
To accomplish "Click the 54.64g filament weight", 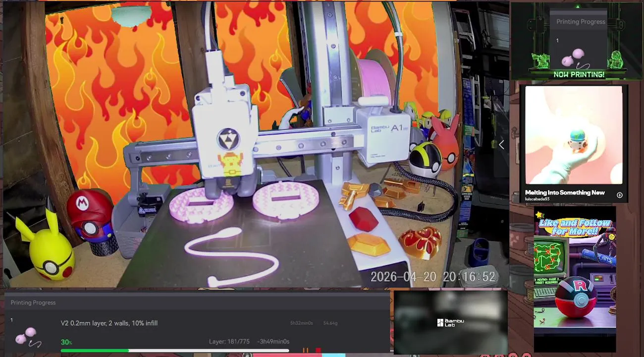I will point(330,323).
